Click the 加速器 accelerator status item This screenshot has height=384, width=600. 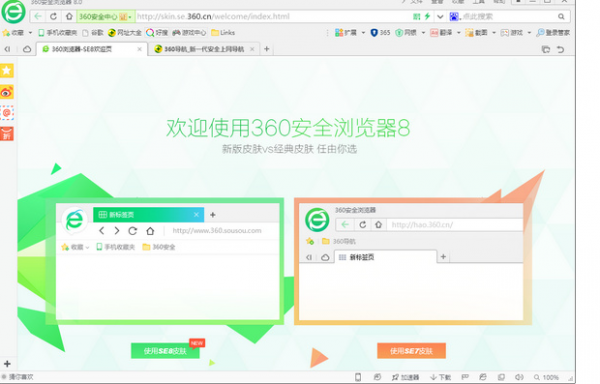[x=406, y=377]
